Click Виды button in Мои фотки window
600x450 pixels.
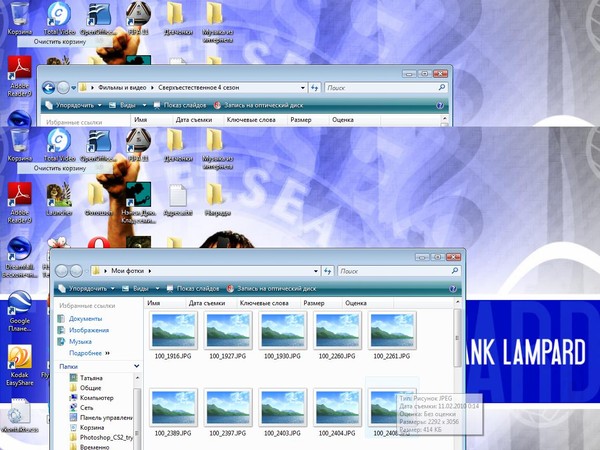click(135, 289)
